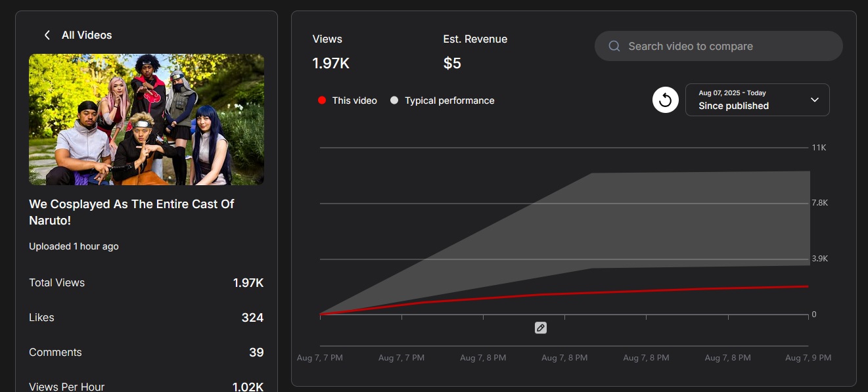The width and height of the screenshot is (868, 392).
Task: Click the search magnifier icon
Action: point(614,46)
